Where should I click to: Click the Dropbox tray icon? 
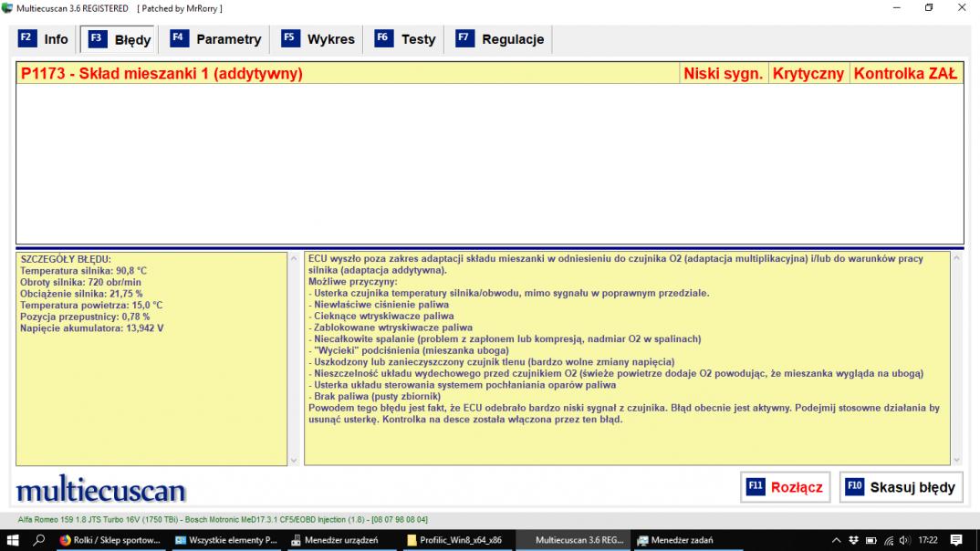(x=854, y=540)
